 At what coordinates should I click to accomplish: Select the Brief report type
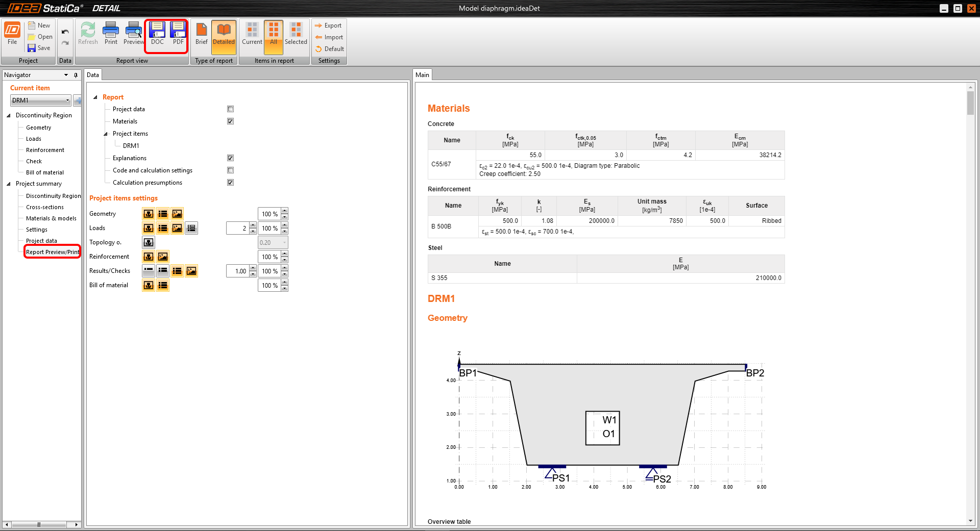point(202,34)
